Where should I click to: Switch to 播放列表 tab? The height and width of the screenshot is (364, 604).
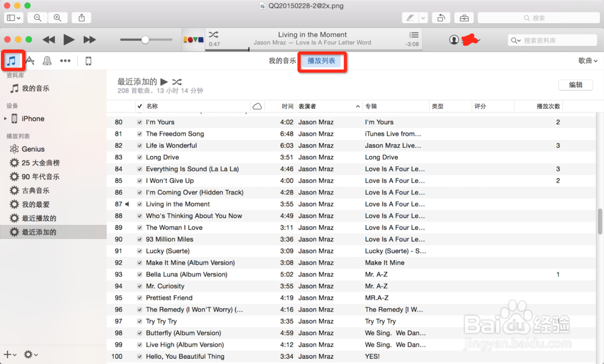click(321, 60)
